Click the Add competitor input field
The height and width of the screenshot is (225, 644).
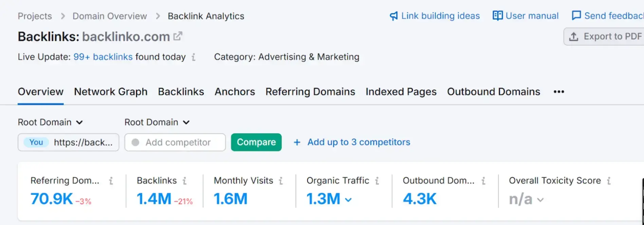pyautogui.click(x=174, y=142)
